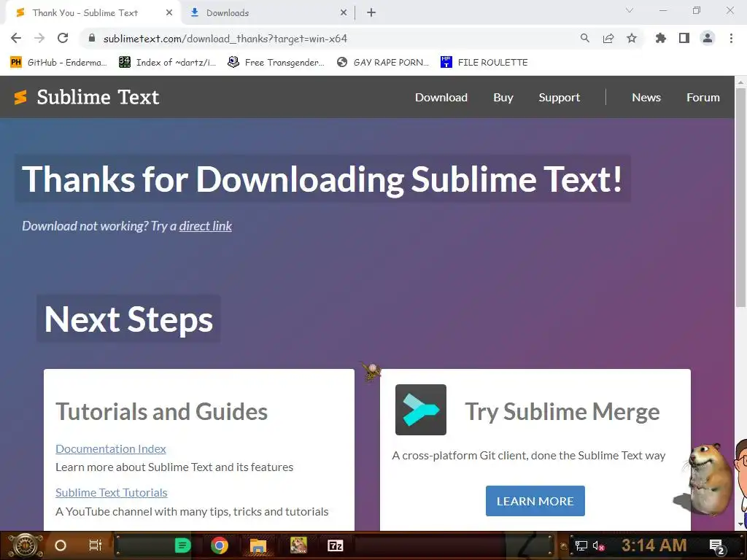The image size is (747, 560).
Task: Open the News section
Action: (x=646, y=98)
